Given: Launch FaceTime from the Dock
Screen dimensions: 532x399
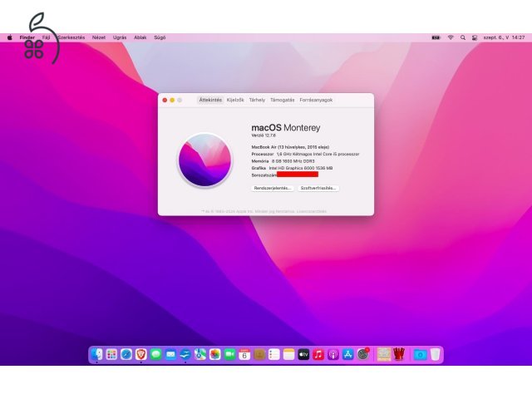Looking at the screenshot, I should click(x=229, y=355).
